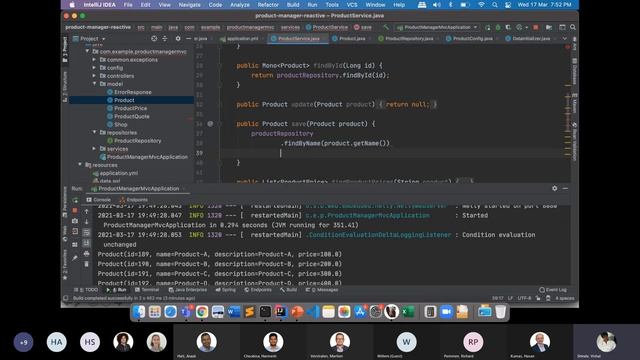Image resolution: width=640 pixels, height=360 pixels.
Task: Open the Console tab in Run panel
Action: (99, 200)
